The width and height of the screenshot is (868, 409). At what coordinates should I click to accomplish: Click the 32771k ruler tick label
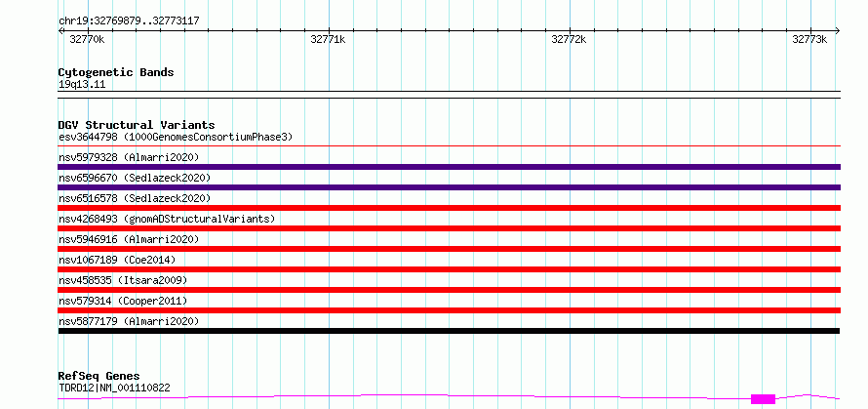click(328, 39)
